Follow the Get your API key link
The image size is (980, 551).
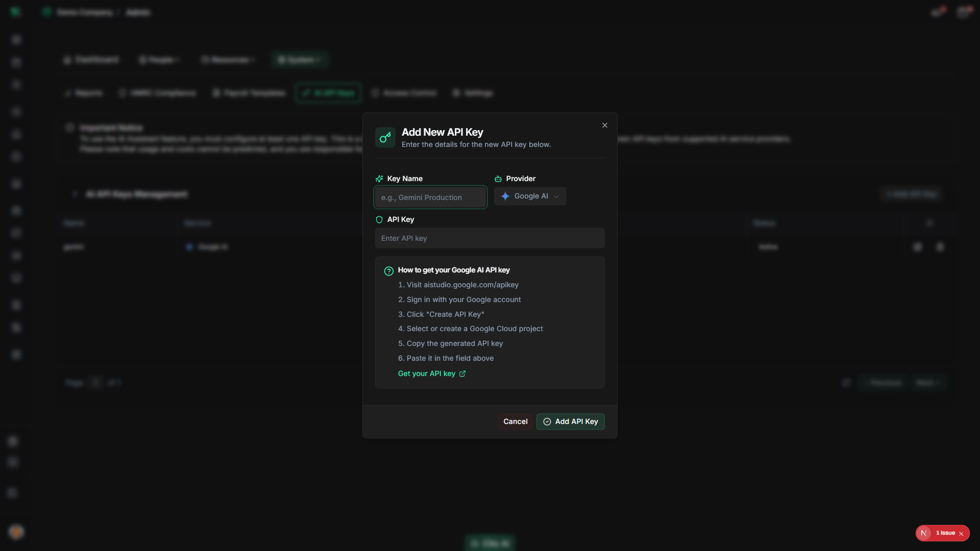(427, 373)
